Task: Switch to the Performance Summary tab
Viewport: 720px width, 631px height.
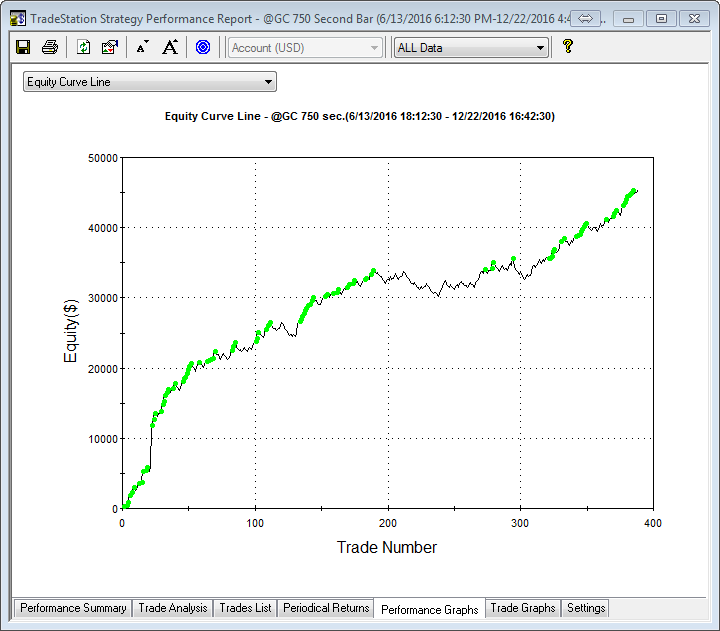Action: (x=73, y=608)
